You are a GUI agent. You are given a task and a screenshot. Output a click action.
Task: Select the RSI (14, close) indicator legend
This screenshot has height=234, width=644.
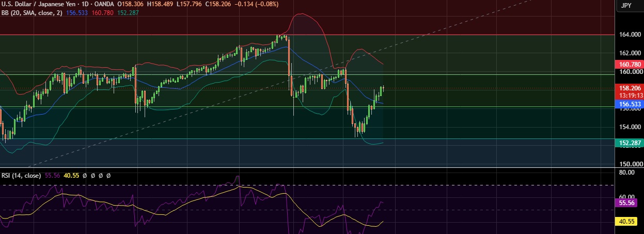(x=21, y=176)
